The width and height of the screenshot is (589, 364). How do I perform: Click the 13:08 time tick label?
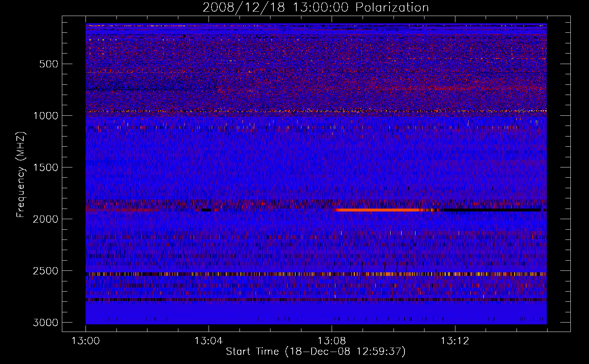(332, 341)
